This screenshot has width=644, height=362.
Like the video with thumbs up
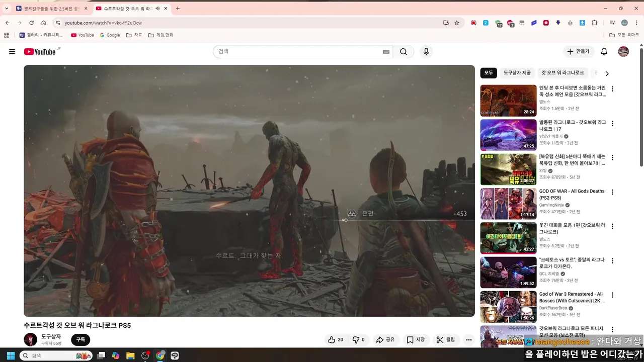(x=335, y=340)
